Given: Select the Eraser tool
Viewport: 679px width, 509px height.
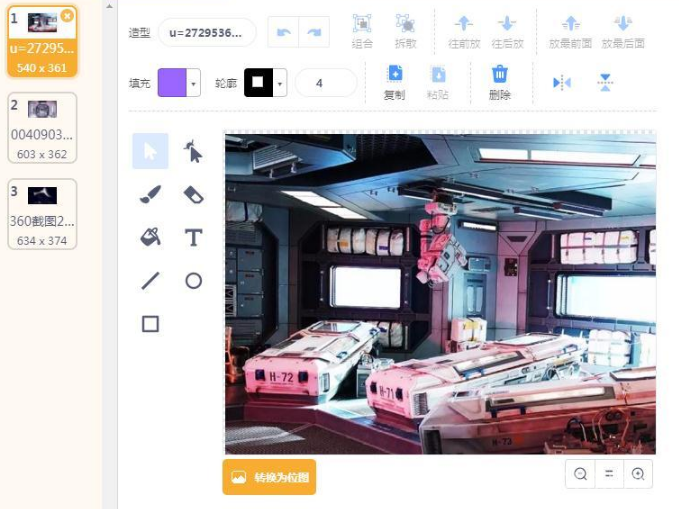Looking at the screenshot, I should [x=193, y=195].
